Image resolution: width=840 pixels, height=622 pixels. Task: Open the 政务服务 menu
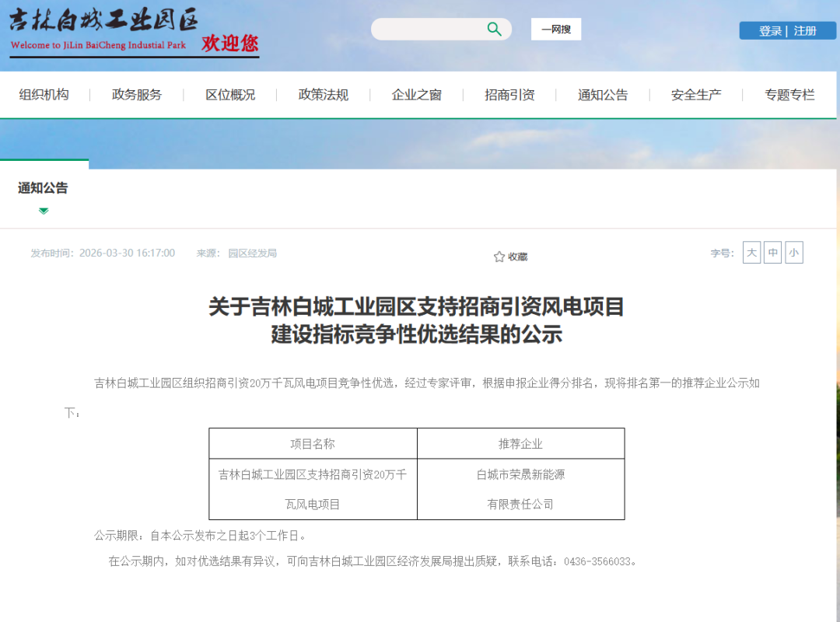137,95
